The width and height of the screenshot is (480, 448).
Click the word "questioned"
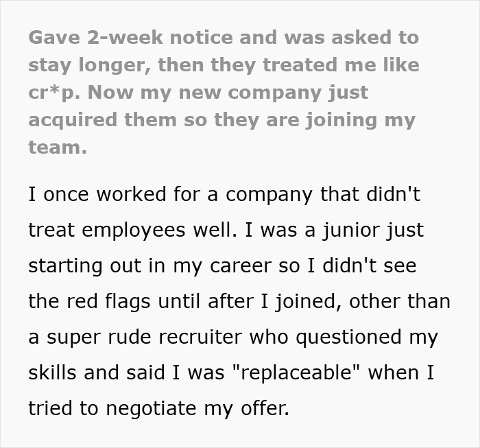[346, 337]
